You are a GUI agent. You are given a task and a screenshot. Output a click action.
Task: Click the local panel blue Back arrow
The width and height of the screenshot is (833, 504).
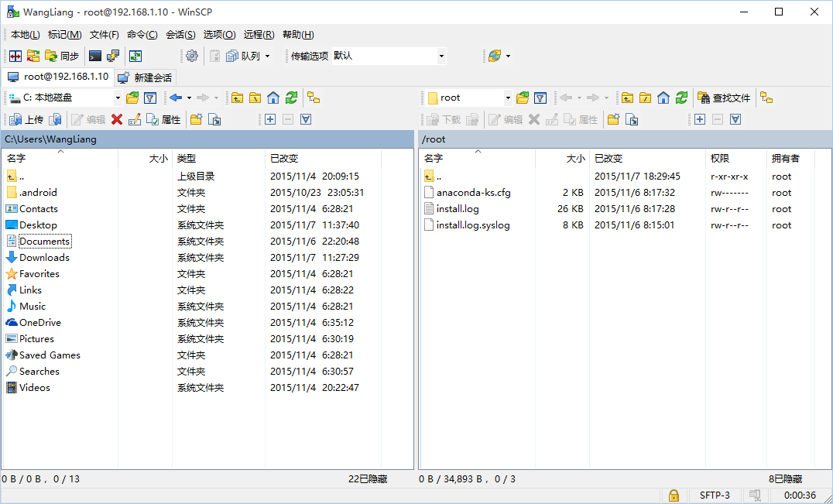coord(176,98)
